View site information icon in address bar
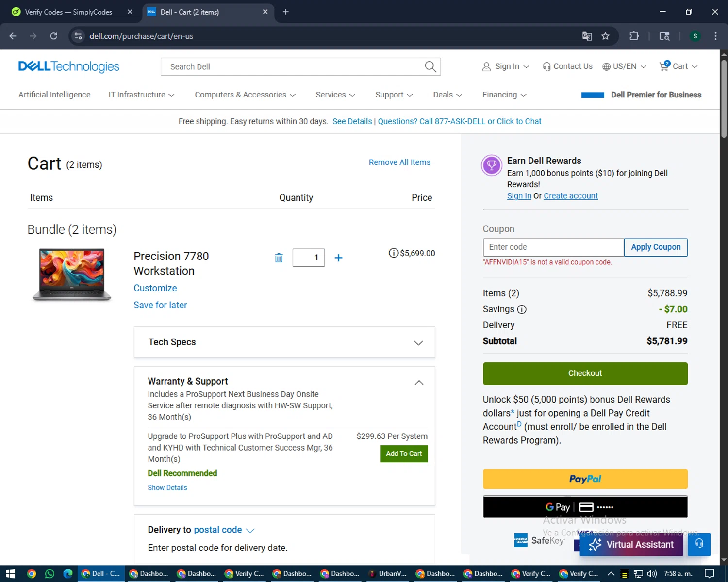 point(78,36)
